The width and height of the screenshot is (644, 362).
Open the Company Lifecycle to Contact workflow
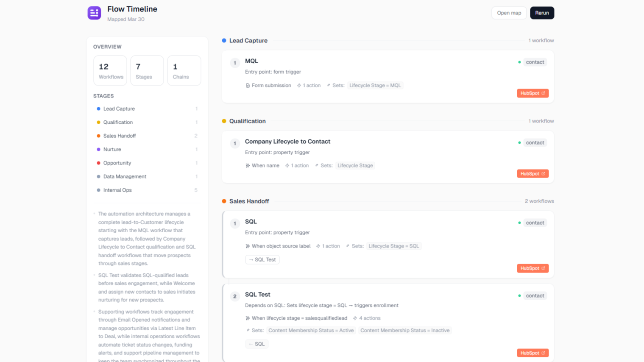(x=287, y=142)
